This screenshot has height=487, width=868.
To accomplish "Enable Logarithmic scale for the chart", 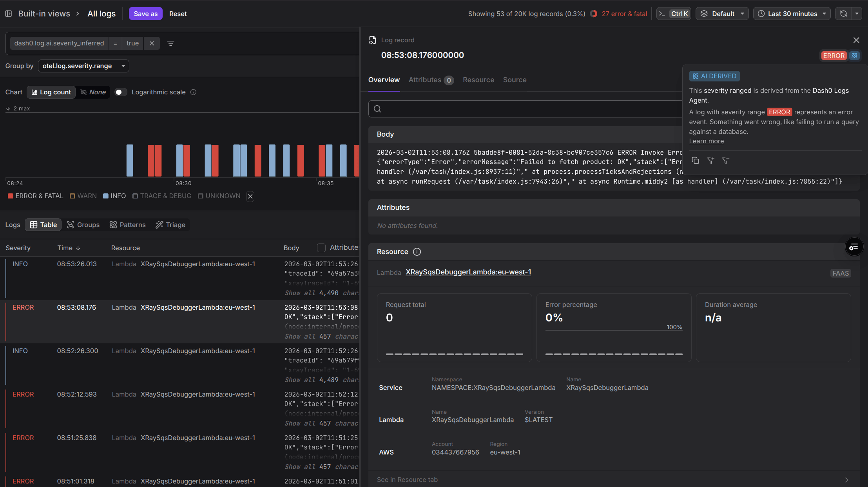I will tap(120, 92).
